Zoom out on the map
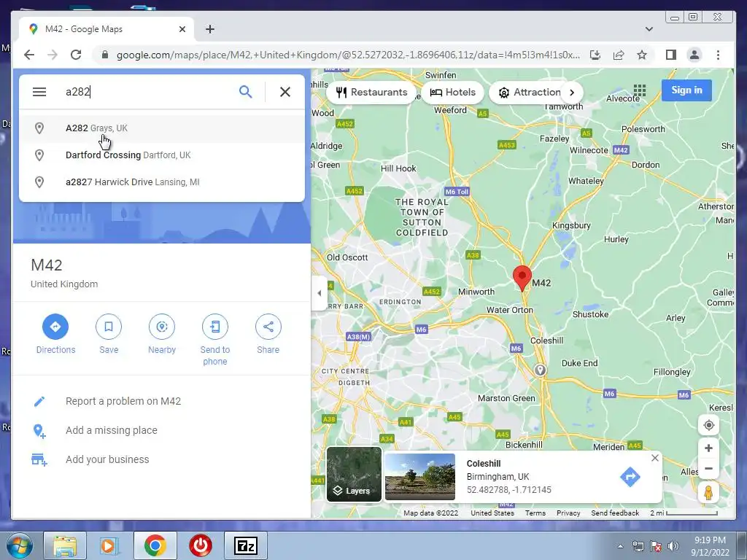747x560 pixels. (708, 469)
